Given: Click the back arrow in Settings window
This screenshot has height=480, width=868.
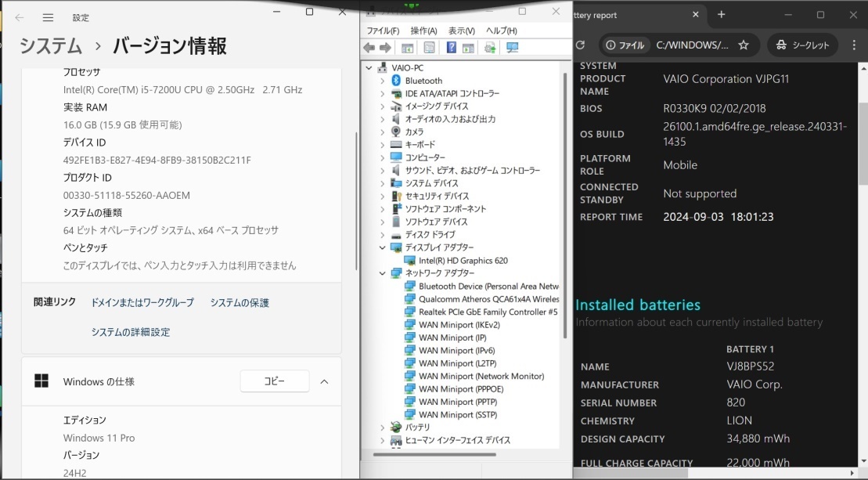Looking at the screenshot, I should pyautogui.click(x=20, y=18).
